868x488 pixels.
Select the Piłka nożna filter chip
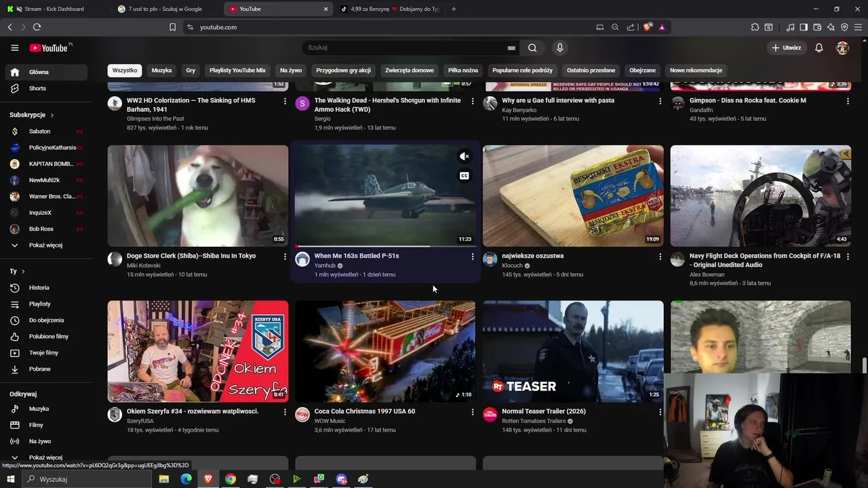[463, 70]
